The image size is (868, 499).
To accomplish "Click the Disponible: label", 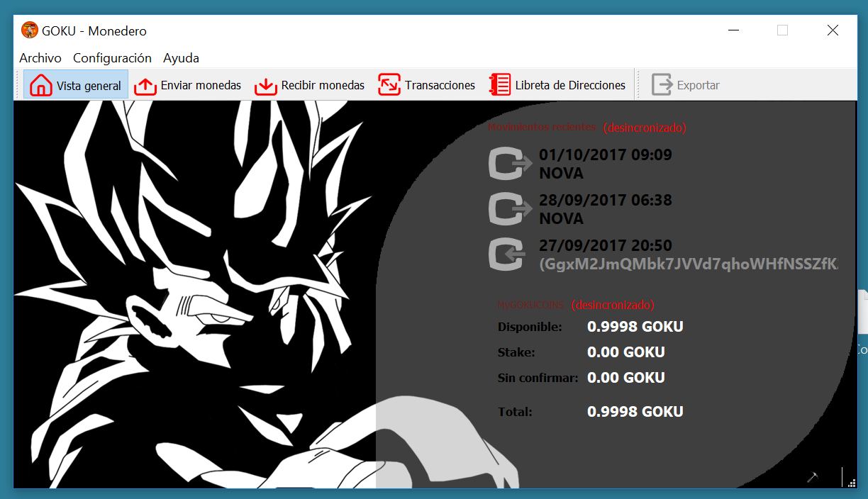I will pyautogui.click(x=530, y=327).
